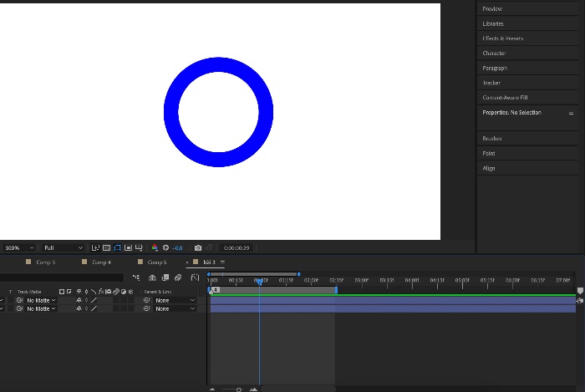The width and height of the screenshot is (585, 392).
Task: Toggle Fast Previews icon in viewer toolbar
Action: 95,247
